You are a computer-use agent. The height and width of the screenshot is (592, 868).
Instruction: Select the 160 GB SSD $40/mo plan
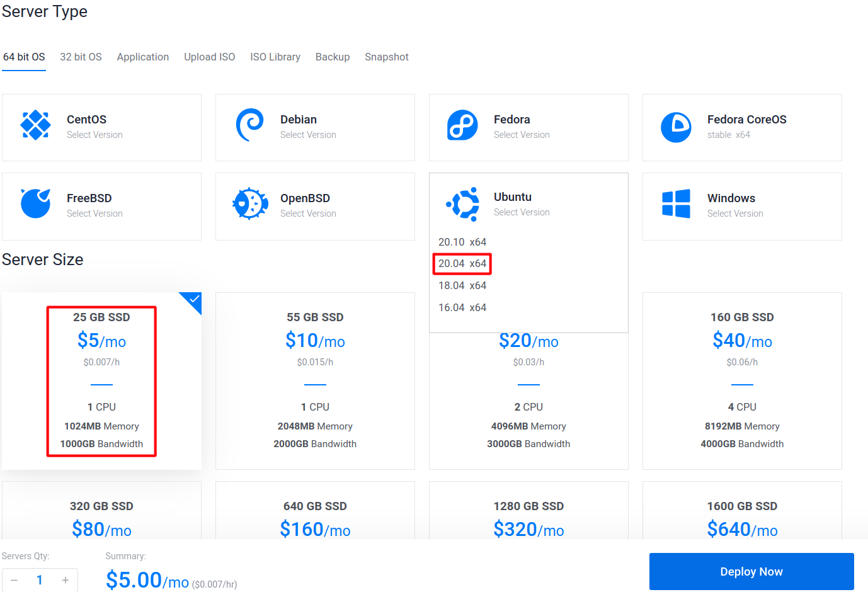click(x=742, y=380)
